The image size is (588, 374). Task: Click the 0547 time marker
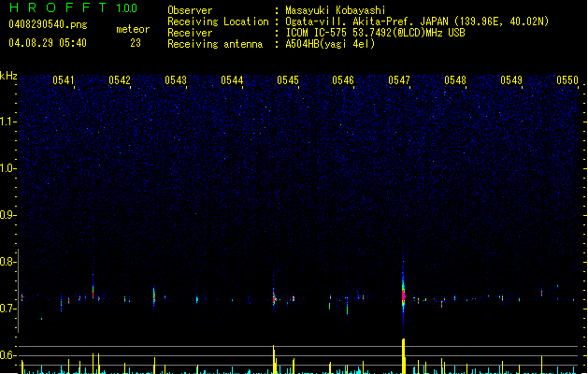(399, 80)
